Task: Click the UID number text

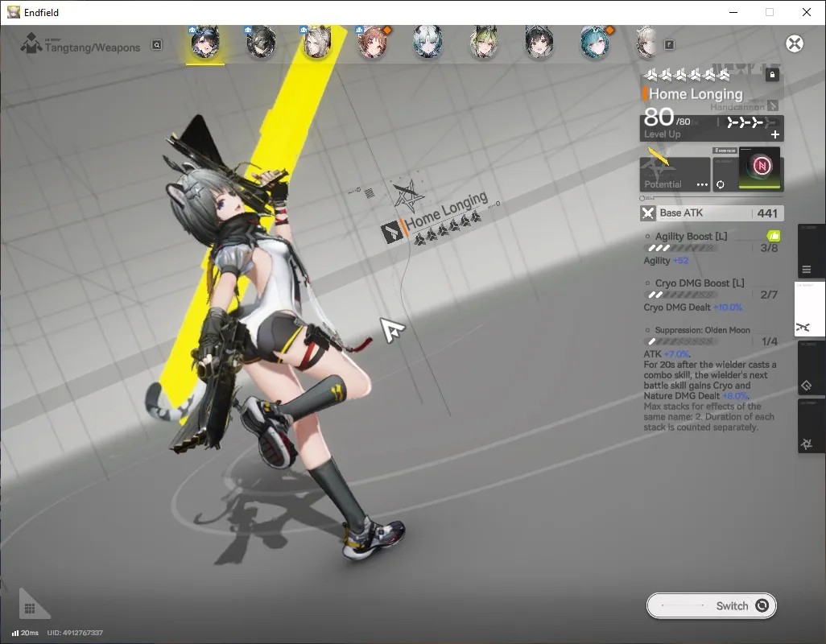Action: [x=75, y=633]
